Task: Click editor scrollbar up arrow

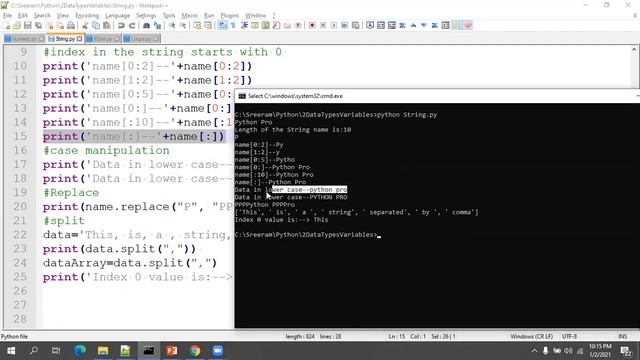Action: click(634, 49)
